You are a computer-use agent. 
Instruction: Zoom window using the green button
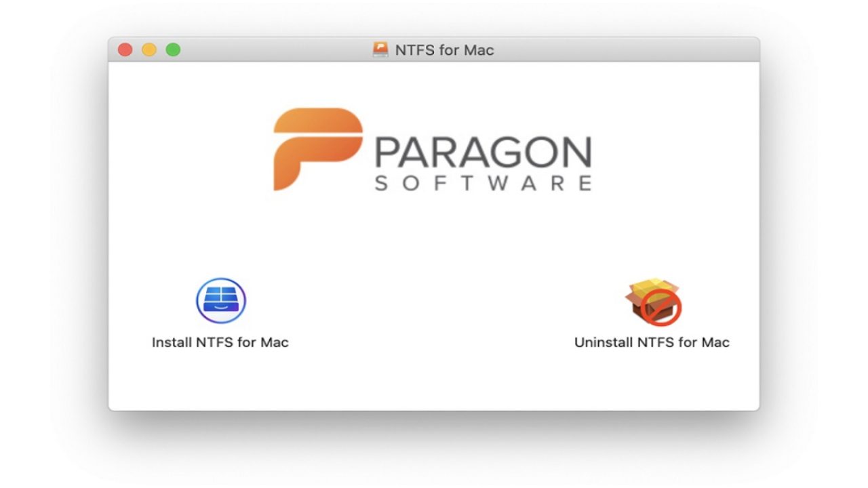coord(173,49)
